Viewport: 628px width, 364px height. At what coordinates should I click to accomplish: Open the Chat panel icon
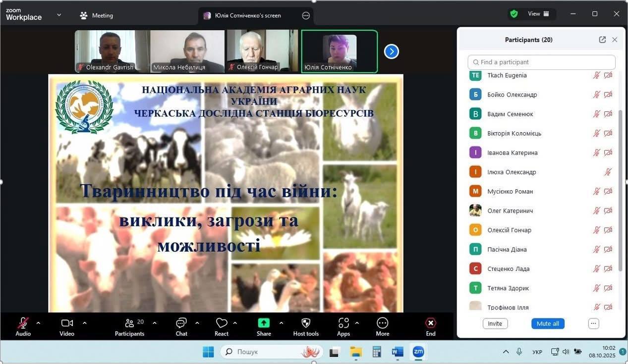pyautogui.click(x=181, y=323)
